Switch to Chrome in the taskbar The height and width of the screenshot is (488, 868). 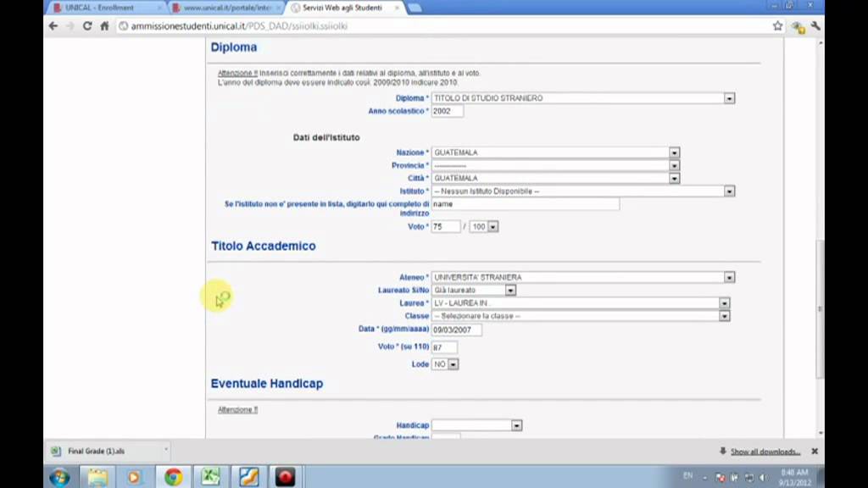pos(173,477)
